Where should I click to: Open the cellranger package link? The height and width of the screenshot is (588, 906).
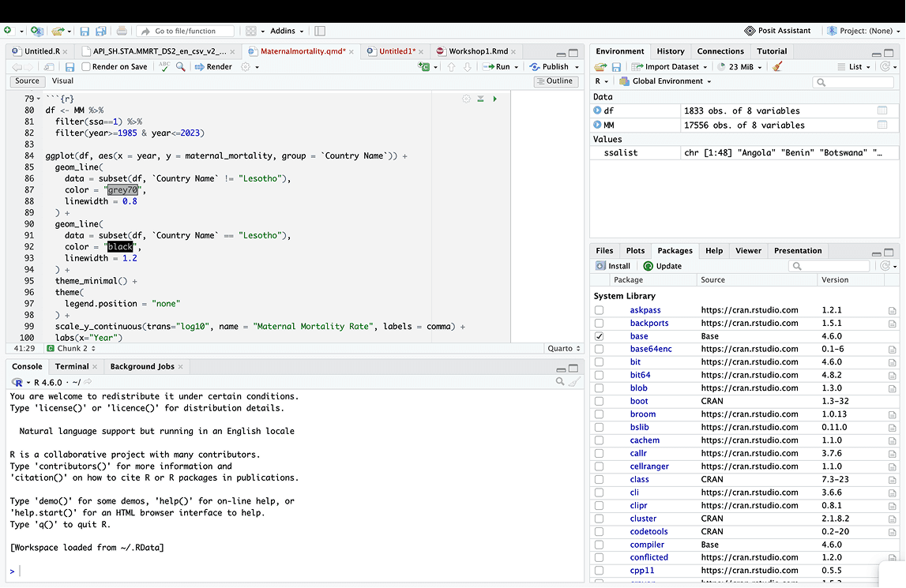tap(649, 466)
